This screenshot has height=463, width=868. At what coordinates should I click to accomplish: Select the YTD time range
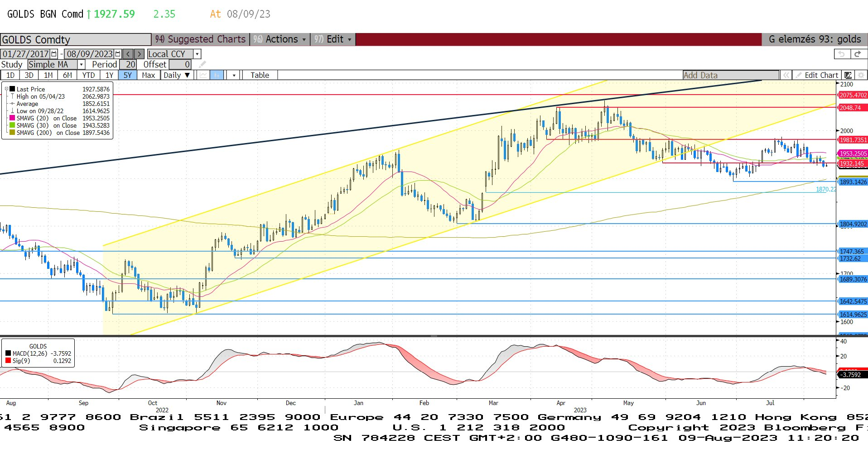click(x=88, y=75)
